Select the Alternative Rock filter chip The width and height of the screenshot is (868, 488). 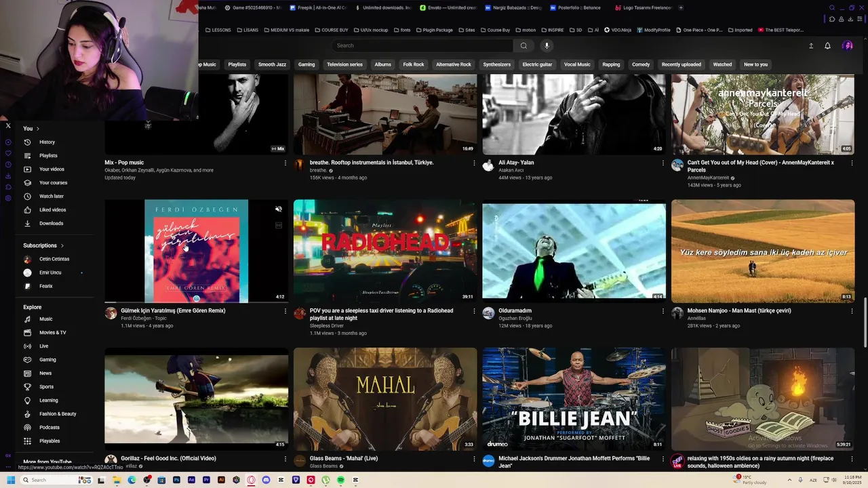click(453, 64)
